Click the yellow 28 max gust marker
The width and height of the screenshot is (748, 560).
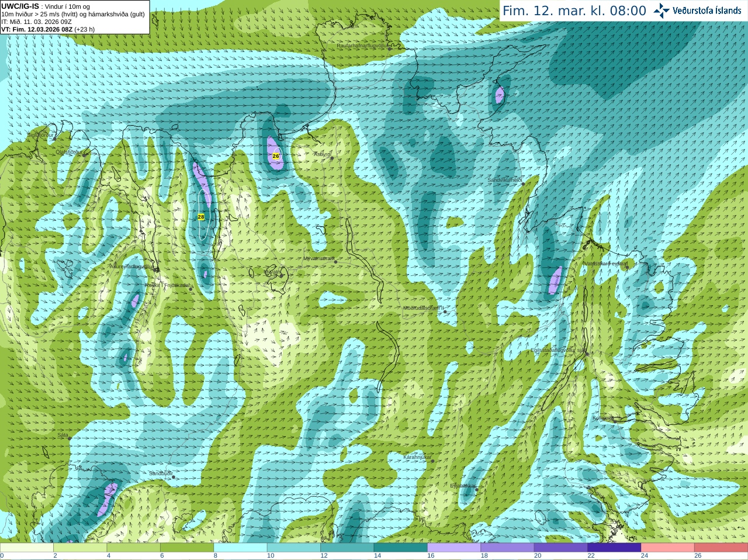[x=201, y=217]
